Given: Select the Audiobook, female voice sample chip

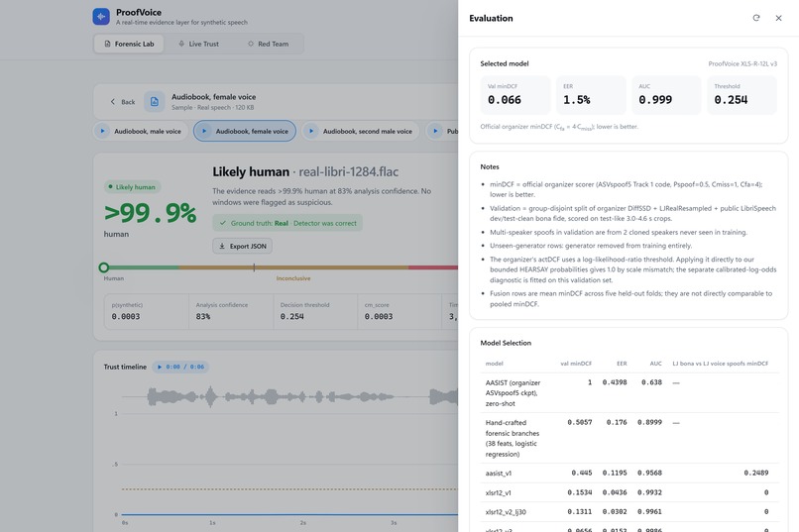Looking at the screenshot, I should (x=245, y=131).
